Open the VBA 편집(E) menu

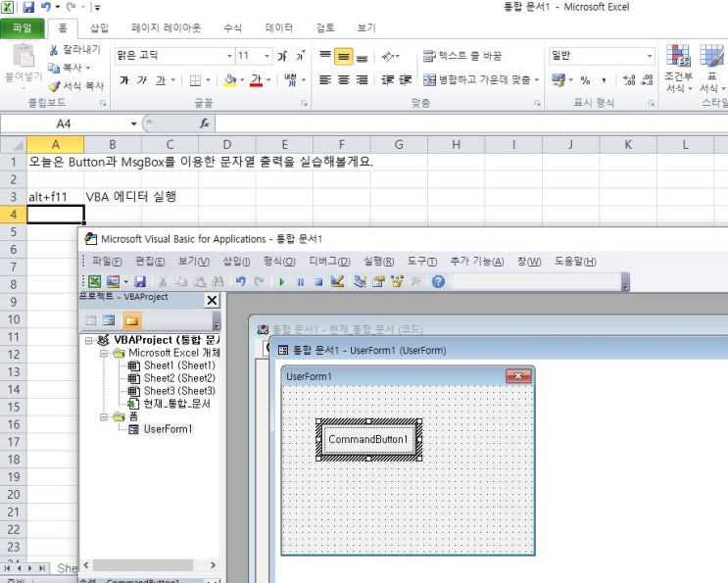[150, 262]
